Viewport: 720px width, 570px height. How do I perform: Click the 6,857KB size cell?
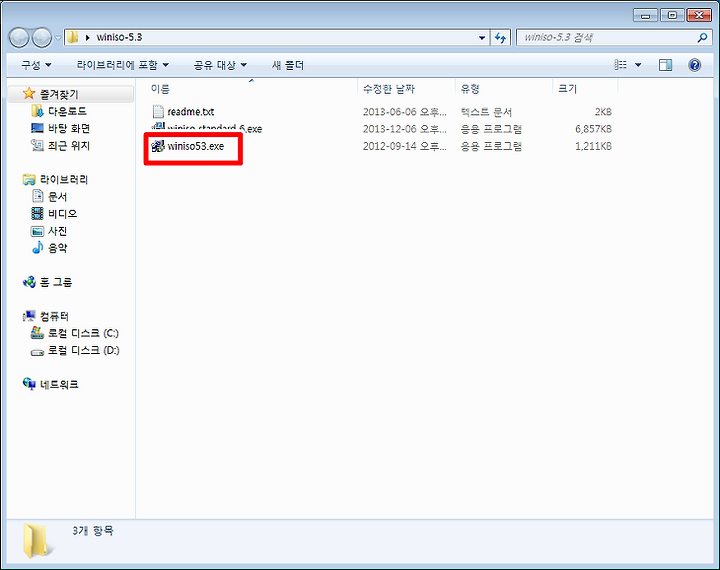(x=593, y=129)
